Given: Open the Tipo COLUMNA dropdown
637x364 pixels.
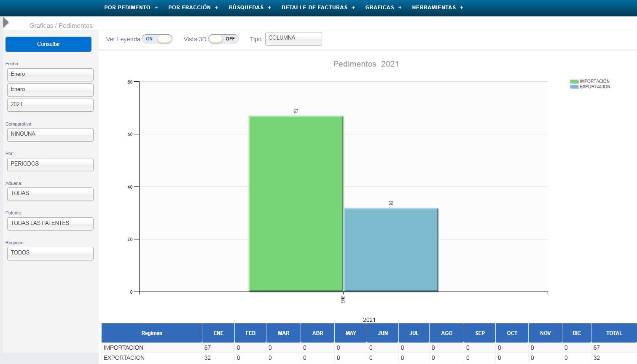Looking at the screenshot, I should click(x=293, y=39).
